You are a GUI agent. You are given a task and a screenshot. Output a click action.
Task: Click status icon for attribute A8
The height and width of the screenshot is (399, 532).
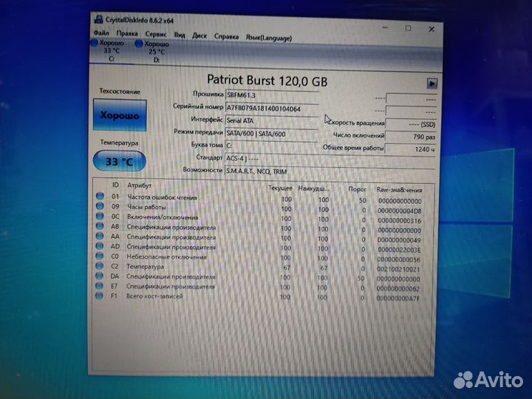[100, 225]
